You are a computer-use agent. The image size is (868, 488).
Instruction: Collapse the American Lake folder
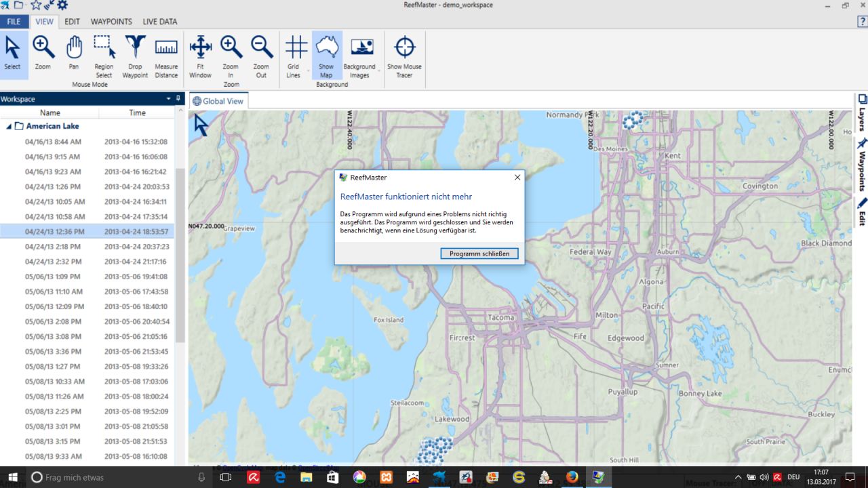coord(9,126)
